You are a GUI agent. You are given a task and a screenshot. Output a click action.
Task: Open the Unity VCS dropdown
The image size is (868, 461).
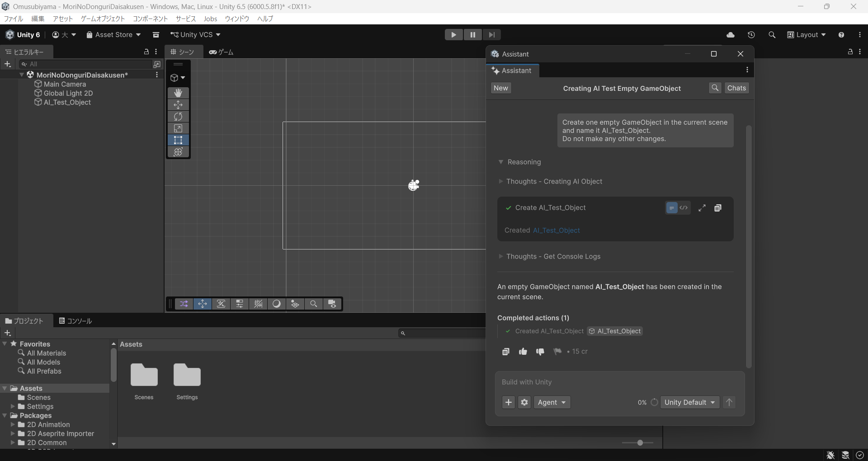195,35
